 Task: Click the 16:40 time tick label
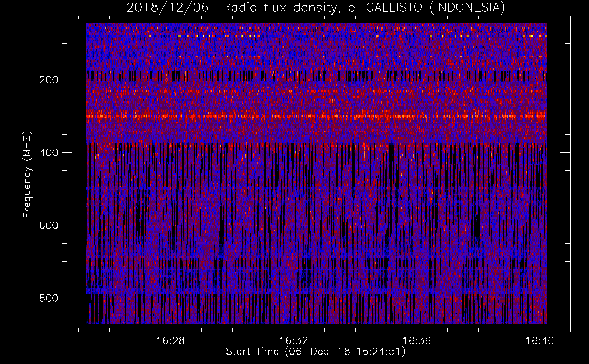click(539, 341)
